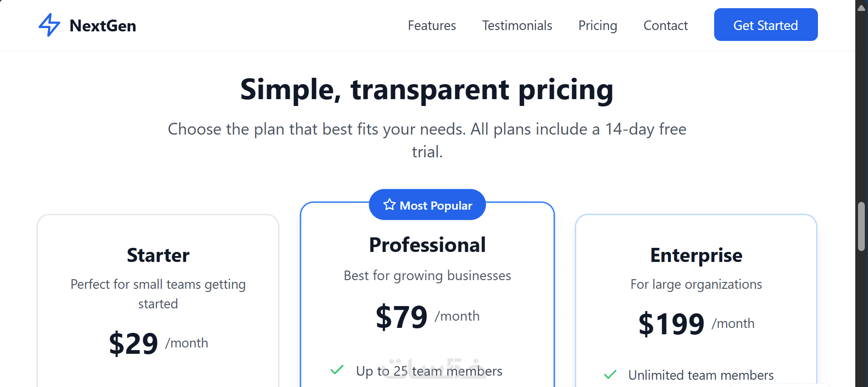Click the NextGen brand name text

coord(103,26)
